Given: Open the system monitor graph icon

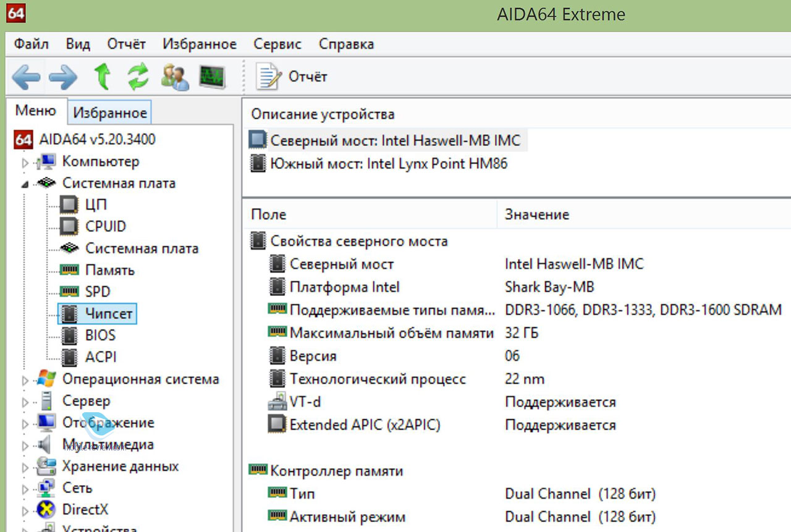Looking at the screenshot, I should tap(212, 77).
